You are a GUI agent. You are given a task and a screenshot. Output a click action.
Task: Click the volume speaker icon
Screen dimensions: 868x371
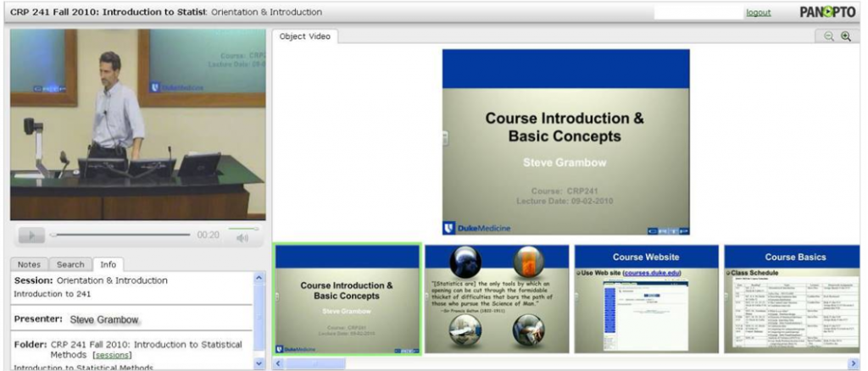coord(243,238)
